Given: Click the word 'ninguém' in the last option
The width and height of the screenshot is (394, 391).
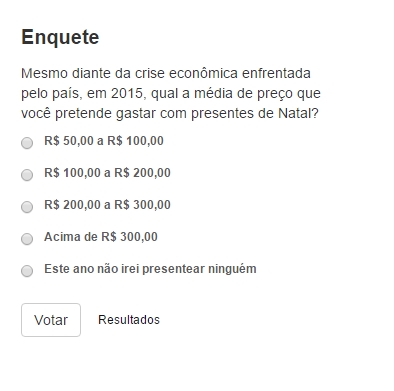Looking at the screenshot, I should [232, 269].
